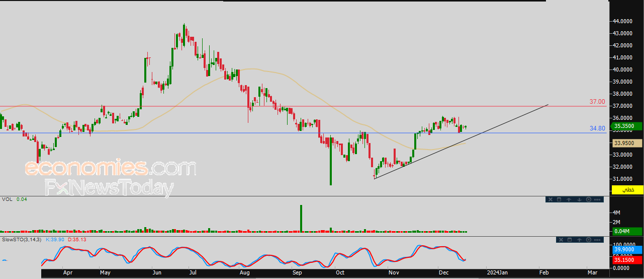Image resolution: width=644 pixels, height=279 pixels.
Task: Move the VOL panel down
Action: (x=579, y=199)
